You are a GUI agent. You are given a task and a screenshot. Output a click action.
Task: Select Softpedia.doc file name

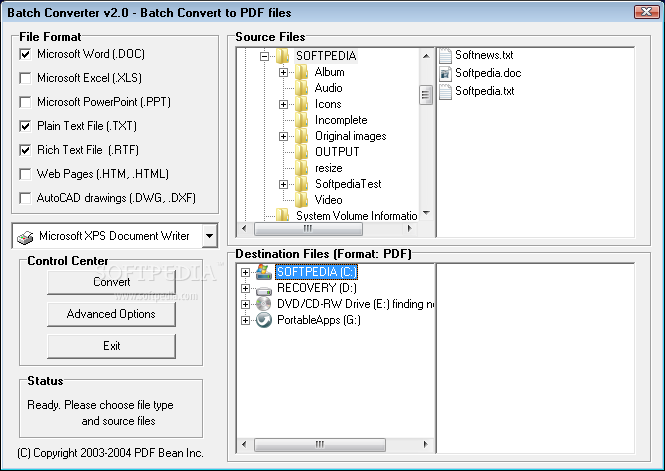[488, 73]
